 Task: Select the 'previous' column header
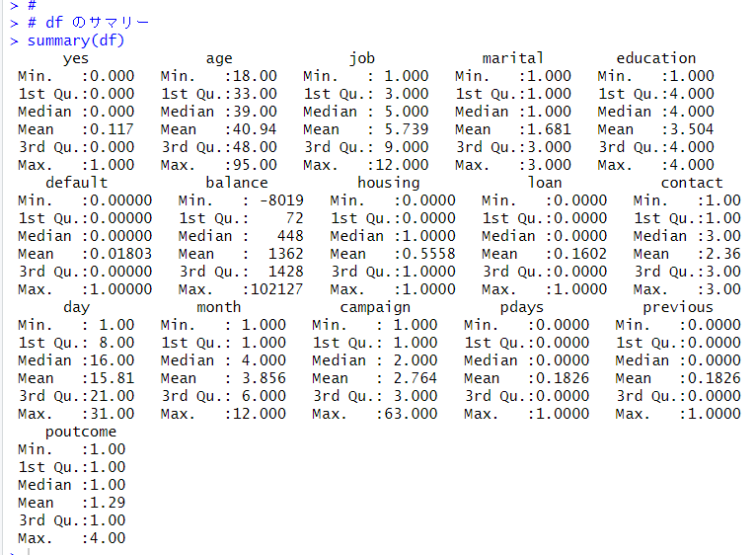pos(678,308)
